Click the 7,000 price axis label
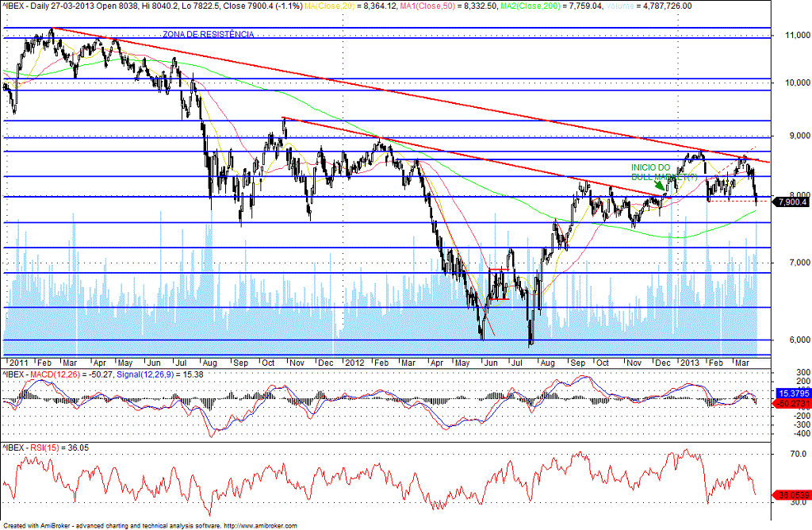The height and width of the screenshot is (530, 812). (x=799, y=262)
